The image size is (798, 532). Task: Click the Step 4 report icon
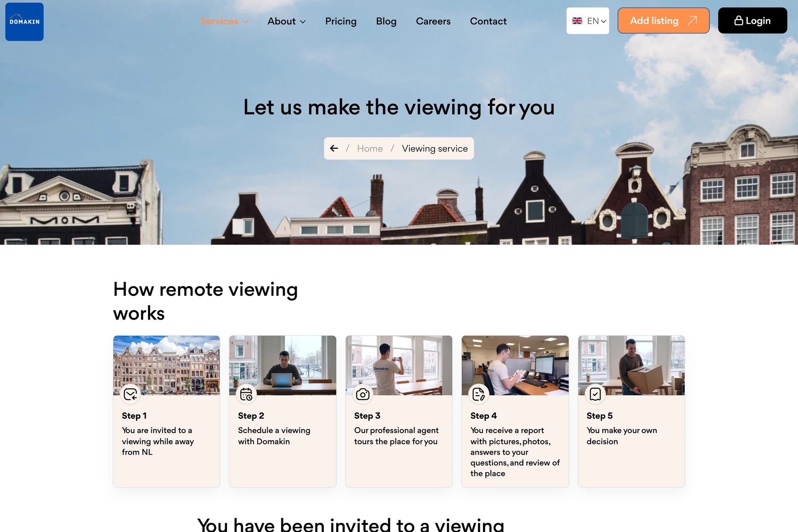479,394
